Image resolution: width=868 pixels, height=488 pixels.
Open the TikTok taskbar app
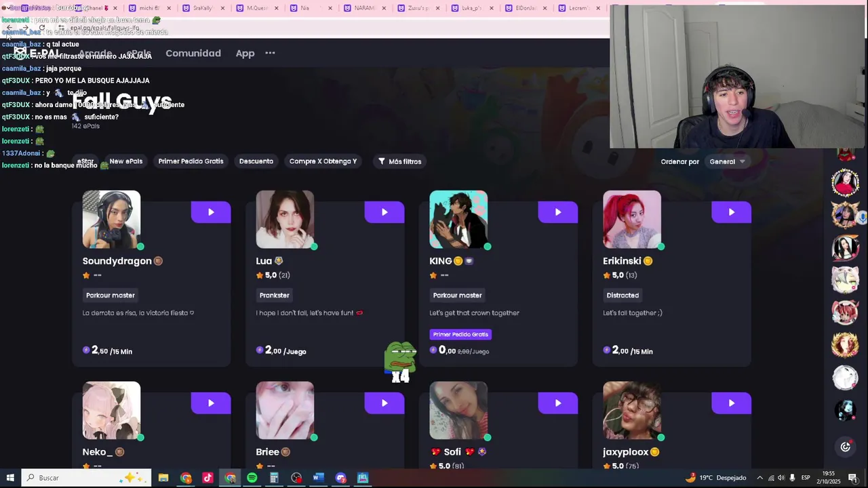(208, 478)
